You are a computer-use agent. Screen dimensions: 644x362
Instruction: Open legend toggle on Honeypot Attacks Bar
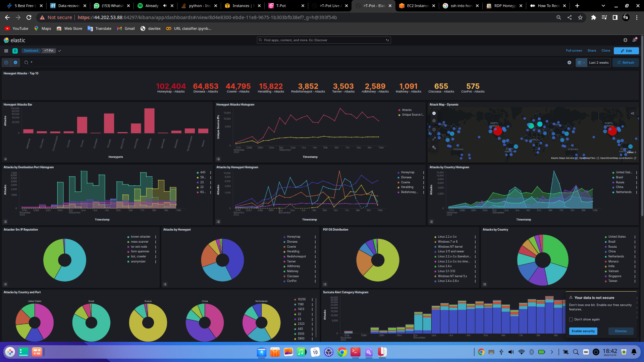pos(5,159)
